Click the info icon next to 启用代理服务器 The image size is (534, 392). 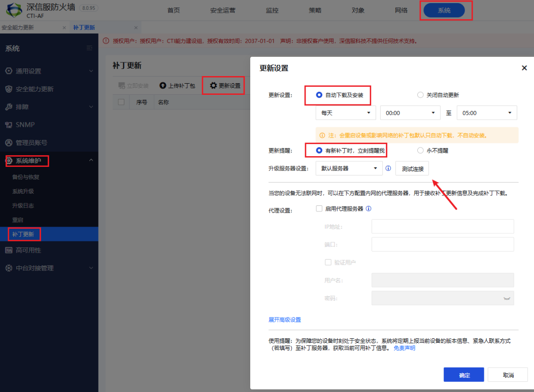[x=369, y=208]
